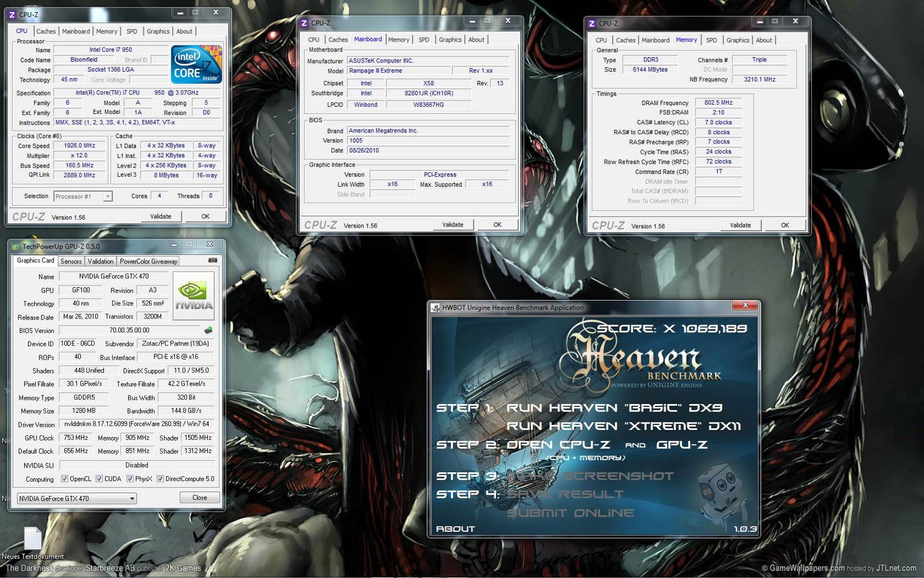Click the Chipset value X58
The height and width of the screenshot is (578, 924).
(429, 83)
